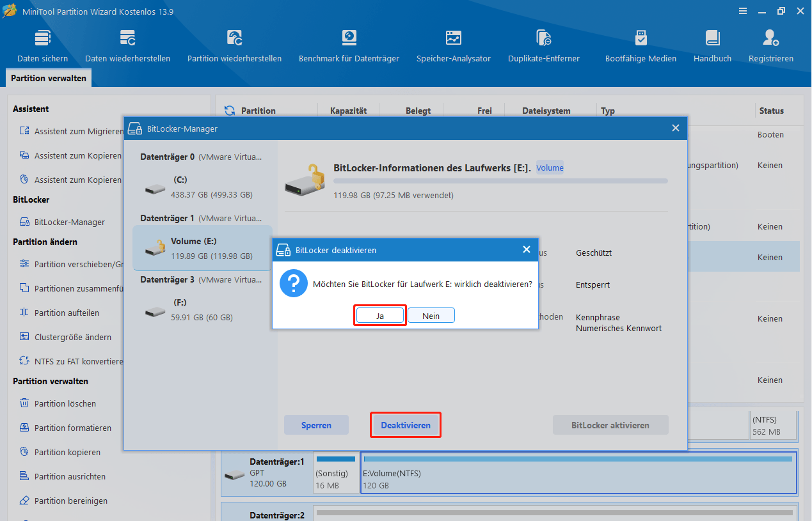Click the second Assistent zum Kopieren sidebar entry icon

24,180
